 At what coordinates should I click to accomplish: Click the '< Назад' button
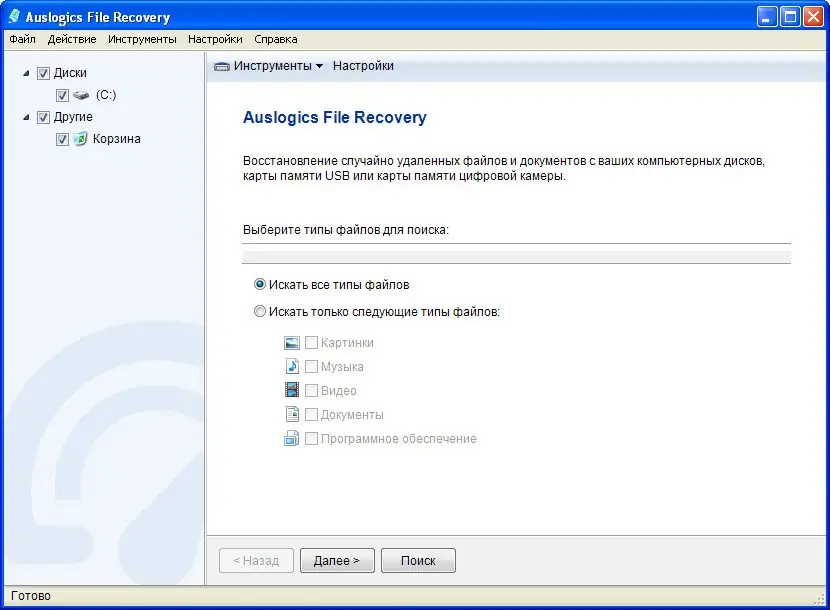256,560
